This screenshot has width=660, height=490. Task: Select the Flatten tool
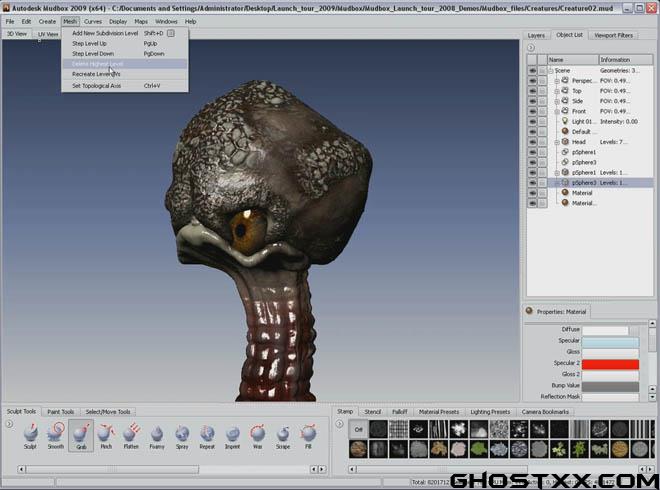(x=131, y=436)
